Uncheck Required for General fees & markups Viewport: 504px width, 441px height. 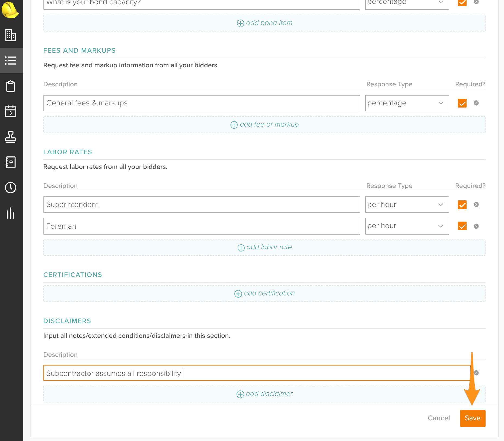[x=462, y=103]
